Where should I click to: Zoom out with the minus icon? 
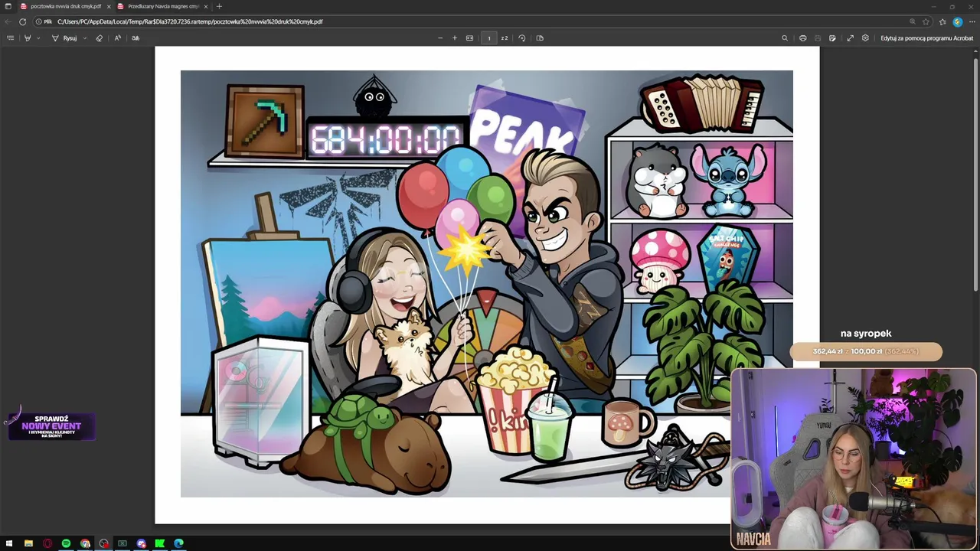click(x=440, y=38)
